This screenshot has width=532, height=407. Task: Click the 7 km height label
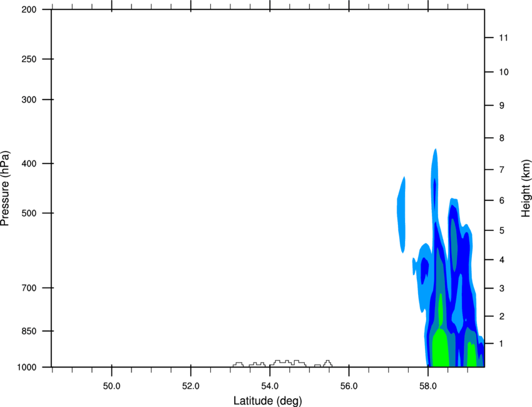point(502,170)
